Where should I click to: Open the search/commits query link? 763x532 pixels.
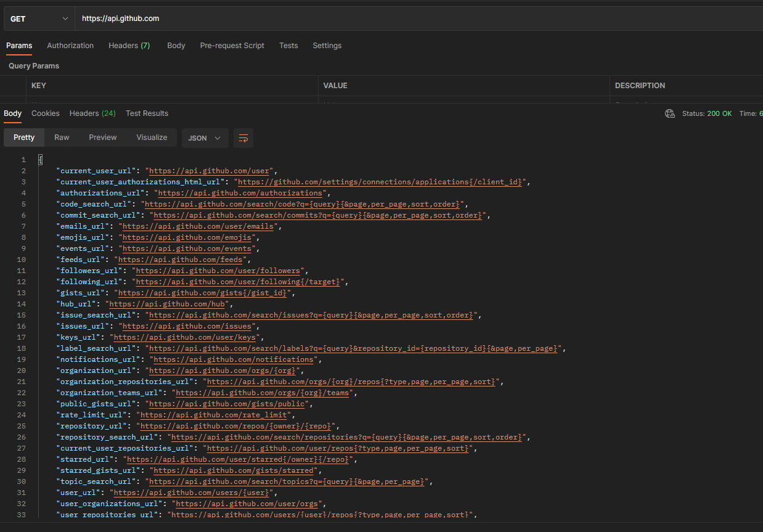pyautogui.click(x=318, y=215)
